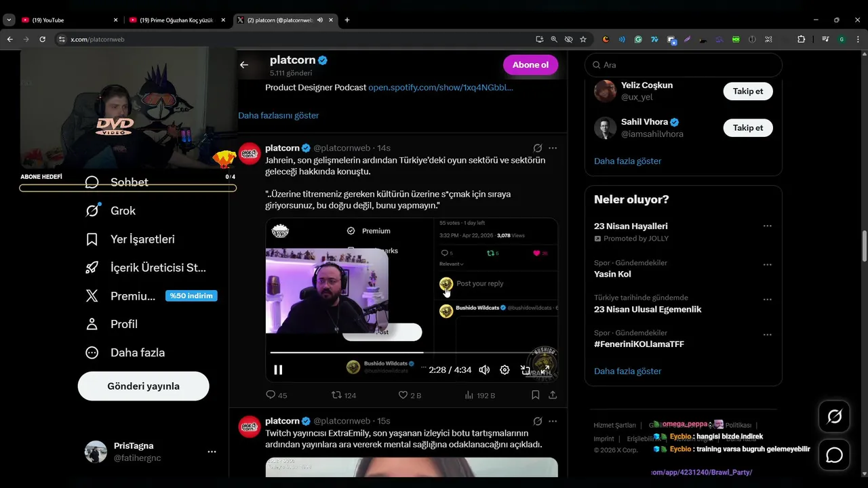Open options for 23 Nisan Ulusal Egemenlik trend
This screenshot has width=868, height=488.
pyautogui.click(x=767, y=300)
